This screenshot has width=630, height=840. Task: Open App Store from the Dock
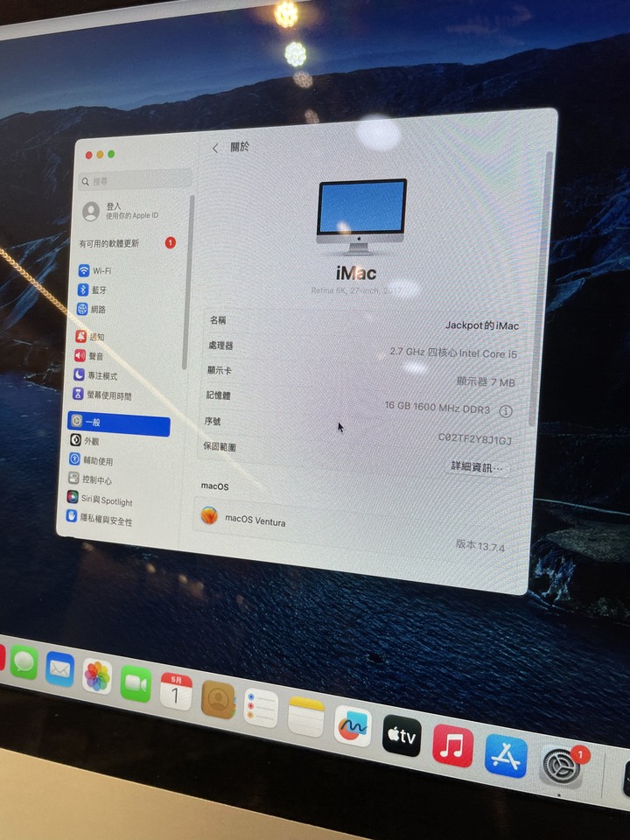point(506,756)
